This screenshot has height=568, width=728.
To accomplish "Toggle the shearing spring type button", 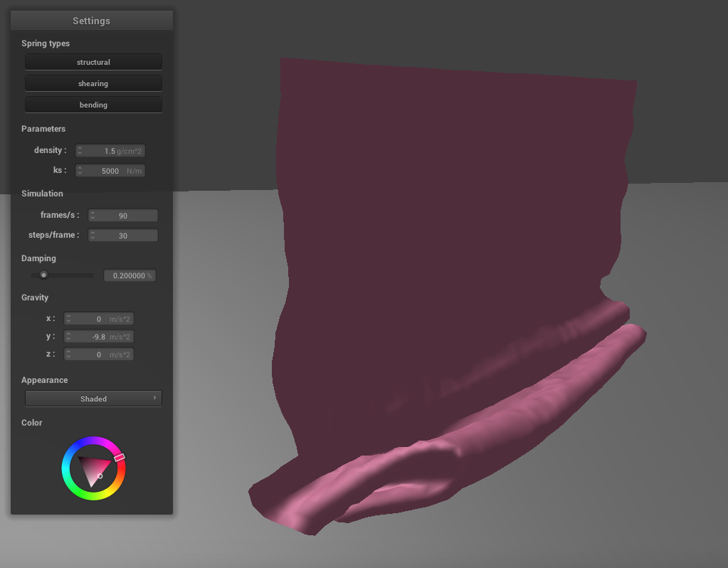I will (x=93, y=84).
